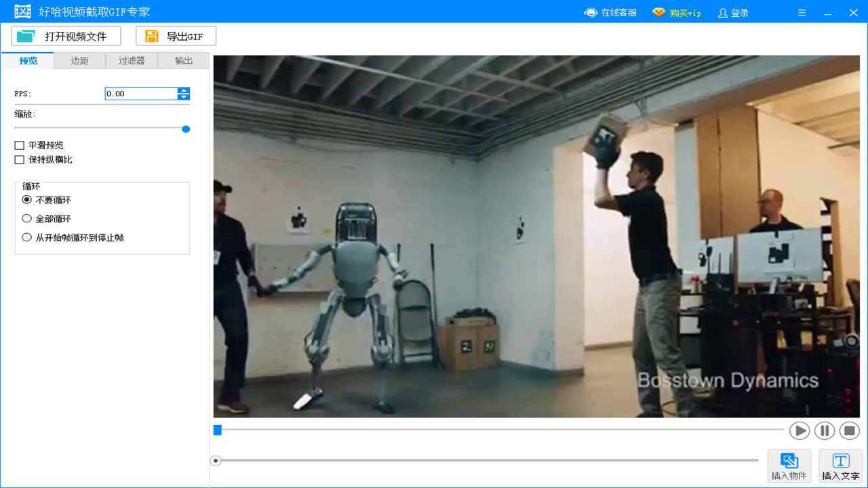Click the 打开视频文件 open video button
Screen dimensions: 868x488
[65, 36]
